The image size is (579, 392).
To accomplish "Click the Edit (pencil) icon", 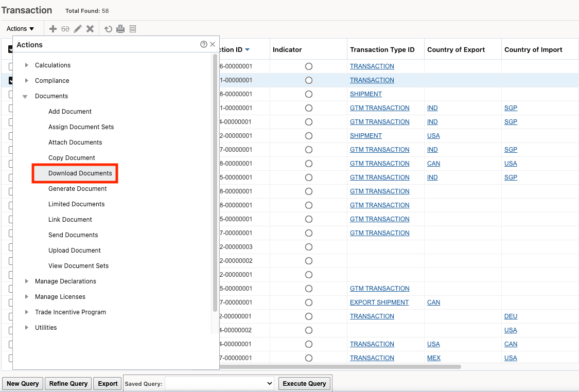I will [78, 28].
